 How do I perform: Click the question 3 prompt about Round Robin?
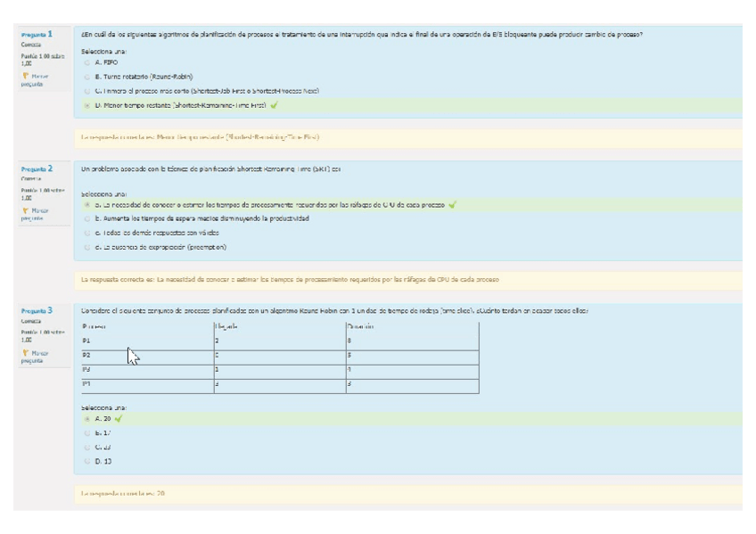[334, 311]
